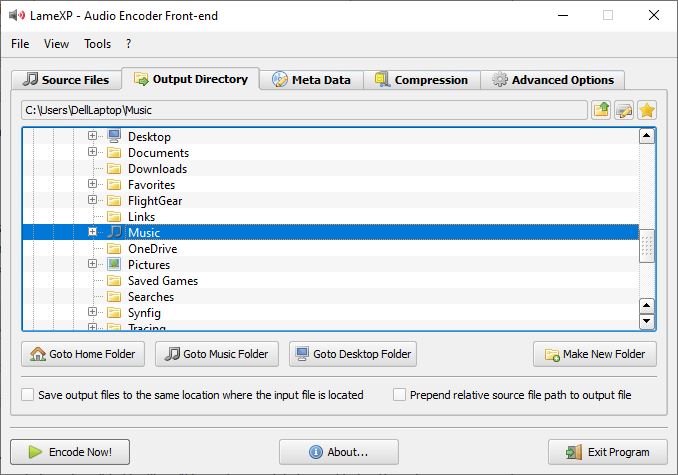Open the favorites star icon
This screenshot has width=678, height=475.
(x=647, y=110)
